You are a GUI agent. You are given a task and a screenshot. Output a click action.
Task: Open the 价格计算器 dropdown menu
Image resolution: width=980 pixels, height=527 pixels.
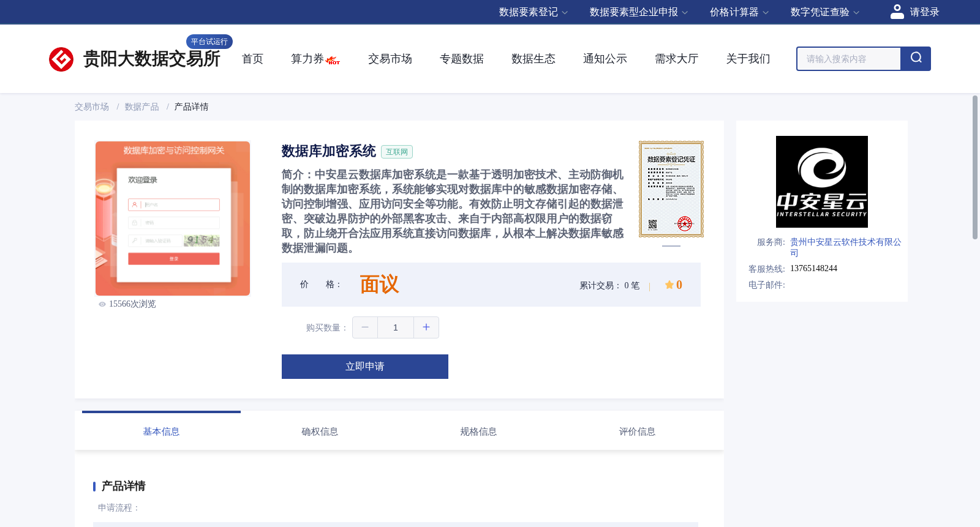click(739, 12)
